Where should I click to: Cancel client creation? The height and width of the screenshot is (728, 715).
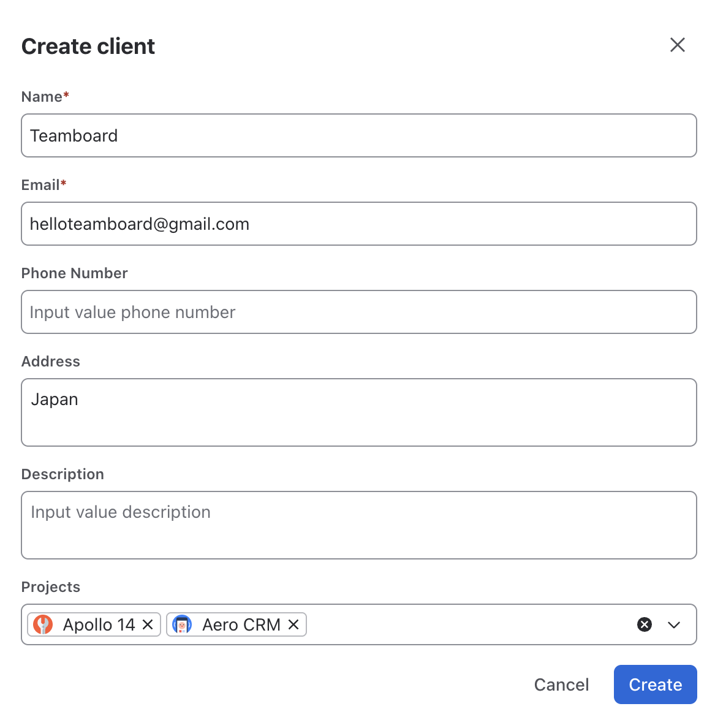point(561,684)
